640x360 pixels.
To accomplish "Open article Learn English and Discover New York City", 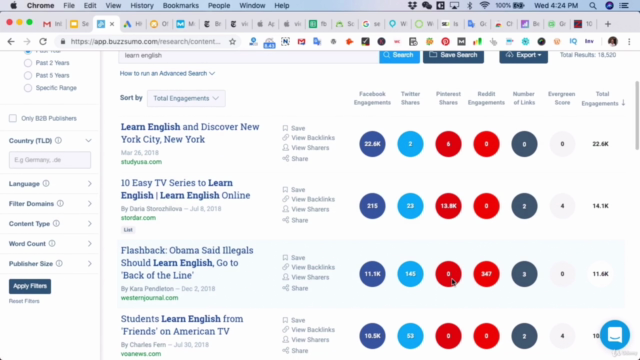I will 190,133.
